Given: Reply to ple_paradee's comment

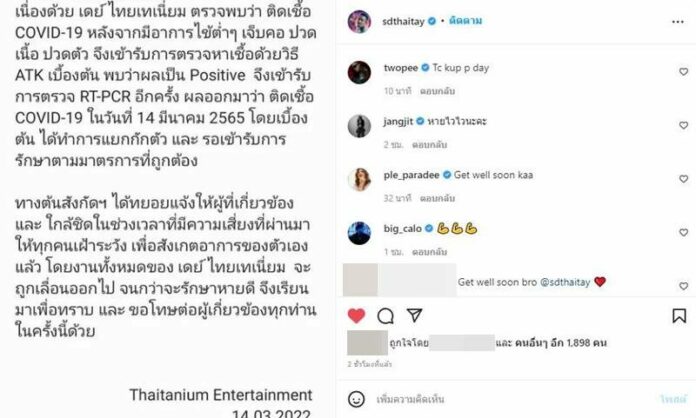Looking at the screenshot, I should [x=438, y=198].
